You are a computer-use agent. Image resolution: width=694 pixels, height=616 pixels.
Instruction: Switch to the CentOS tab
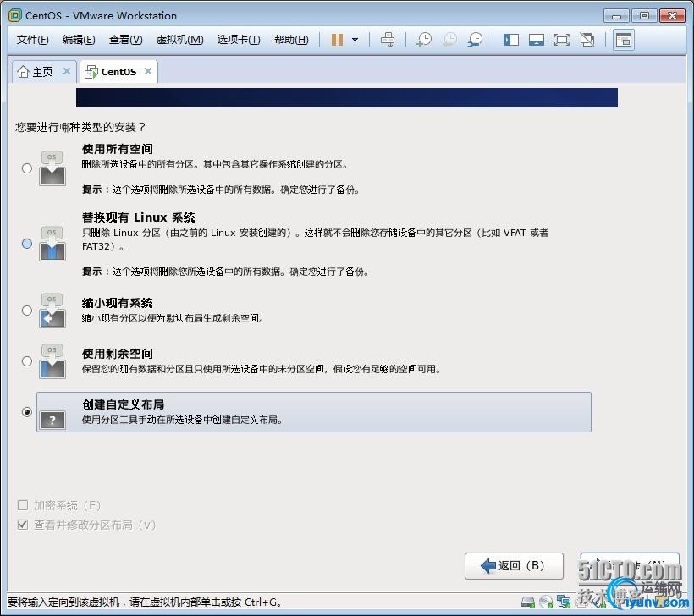point(118,72)
